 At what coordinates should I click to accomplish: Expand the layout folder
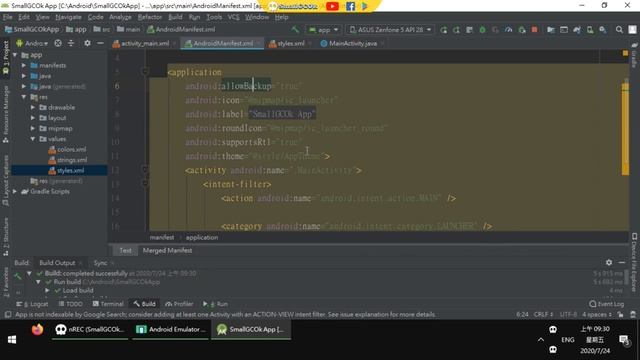[x=33, y=118]
